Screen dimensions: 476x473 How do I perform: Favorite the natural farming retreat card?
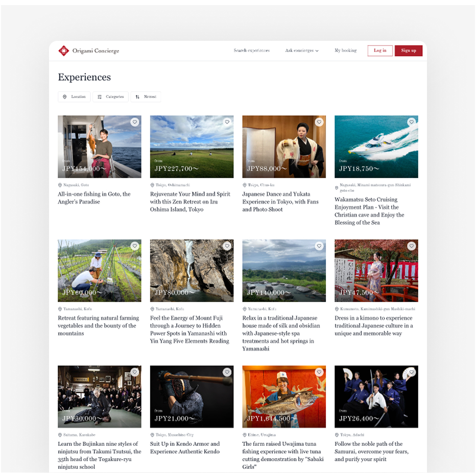(134, 246)
